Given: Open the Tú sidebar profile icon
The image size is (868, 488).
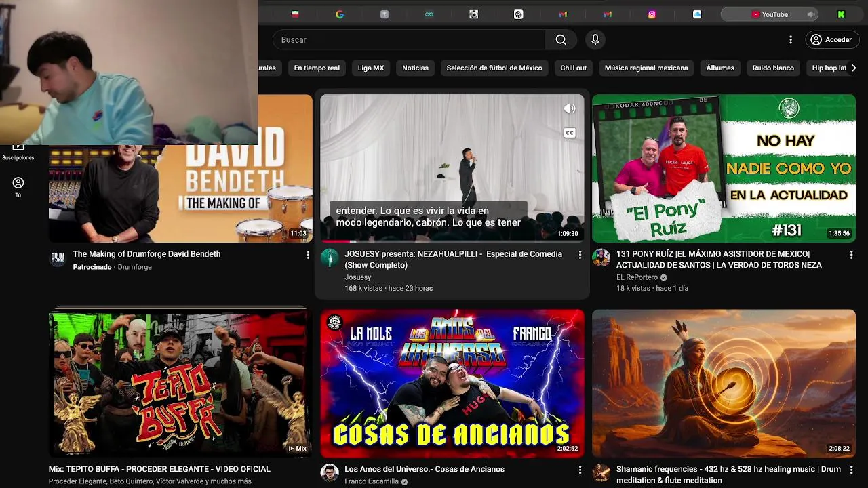Looking at the screenshot, I should pos(18,188).
